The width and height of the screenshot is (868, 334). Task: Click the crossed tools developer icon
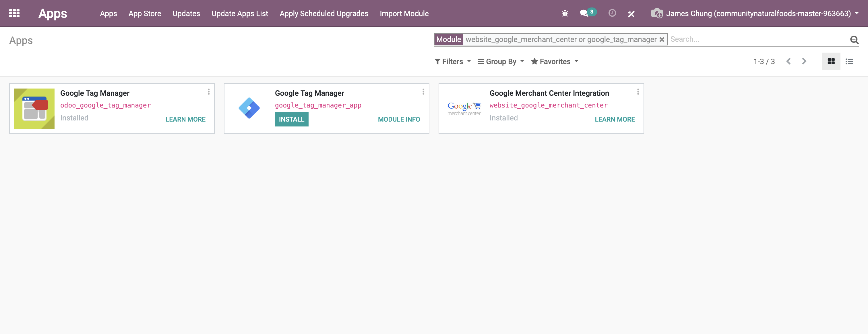click(x=631, y=14)
